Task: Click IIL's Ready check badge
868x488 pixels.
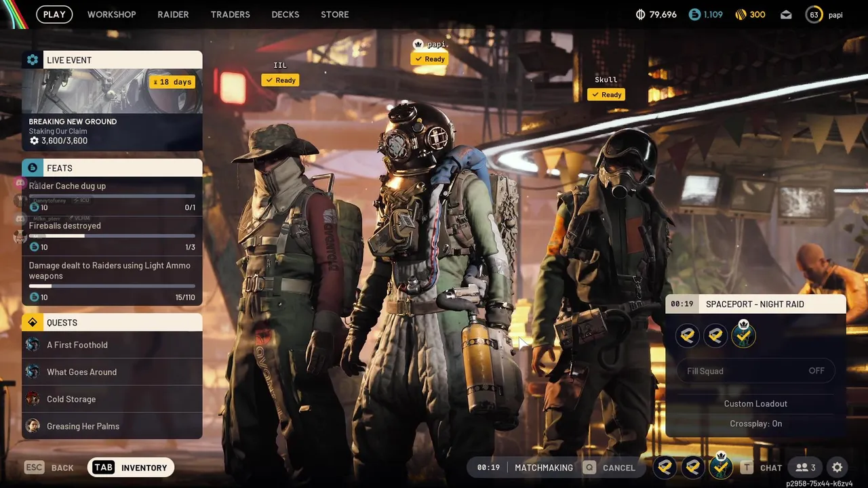Action: (280, 80)
